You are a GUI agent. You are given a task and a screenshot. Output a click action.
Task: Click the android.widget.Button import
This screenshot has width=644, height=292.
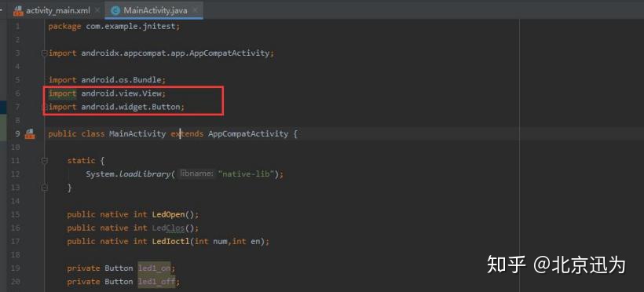[x=117, y=107]
